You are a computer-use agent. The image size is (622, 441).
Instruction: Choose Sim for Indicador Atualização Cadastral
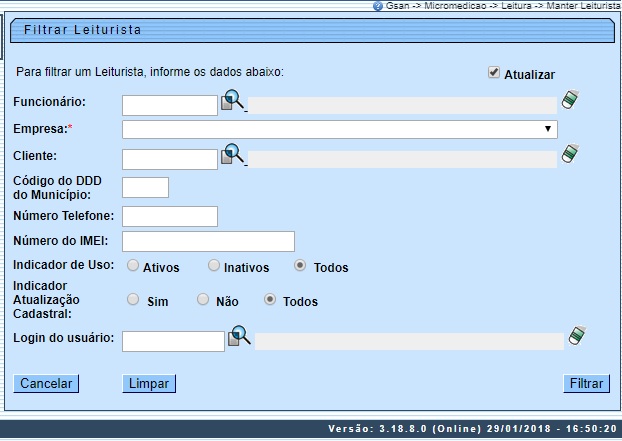[133, 300]
